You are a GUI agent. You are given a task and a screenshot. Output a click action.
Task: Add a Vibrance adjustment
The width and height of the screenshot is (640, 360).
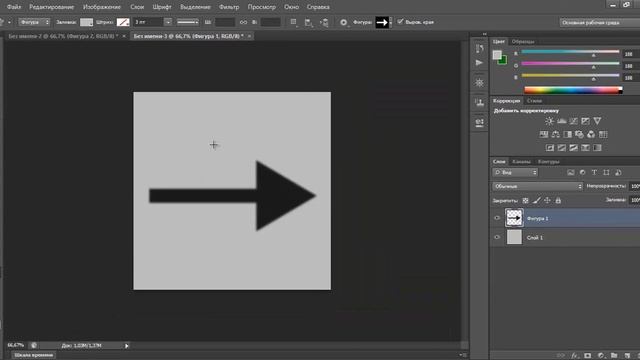(x=597, y=121)
